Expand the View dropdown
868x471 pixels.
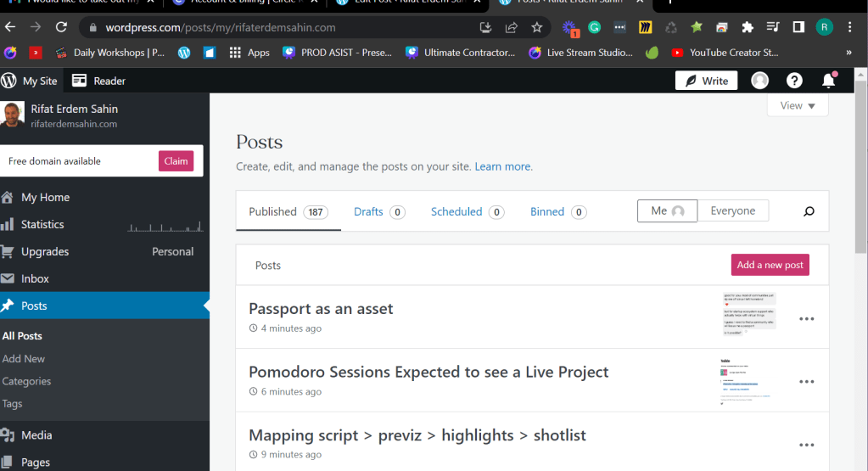point(798,106)
